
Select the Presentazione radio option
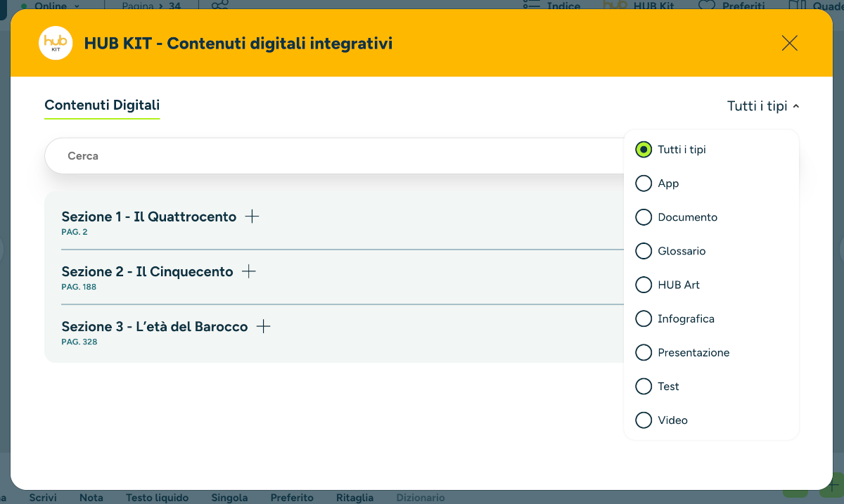643,352
